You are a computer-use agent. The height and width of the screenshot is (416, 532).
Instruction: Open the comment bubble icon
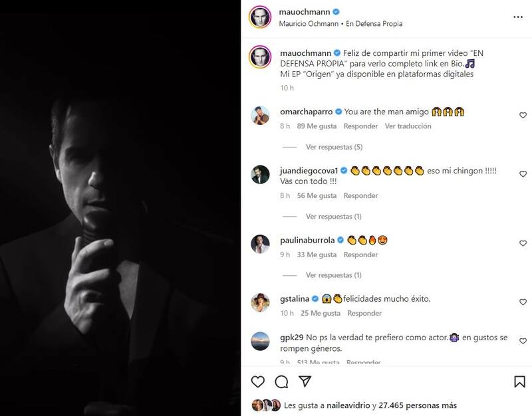(x=281, y=381)
